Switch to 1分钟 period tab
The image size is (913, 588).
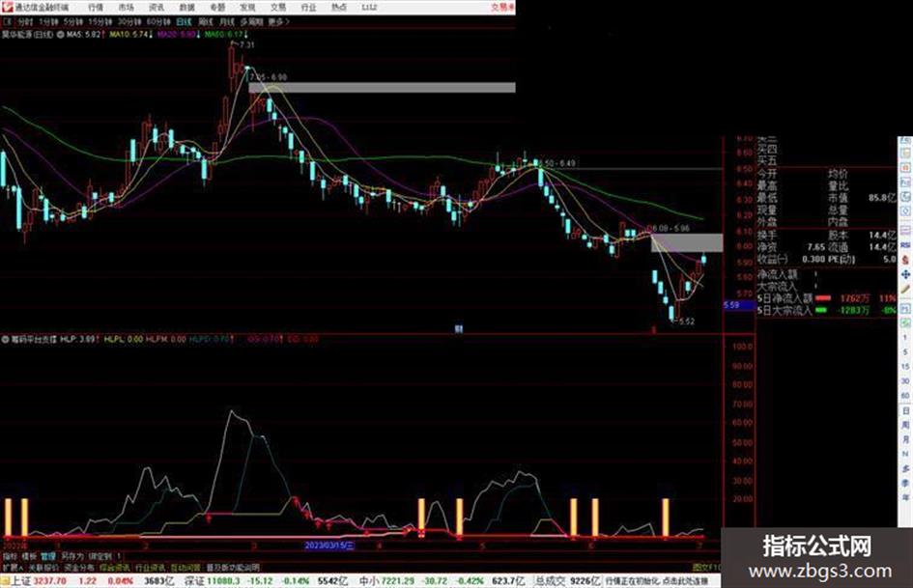48,21
